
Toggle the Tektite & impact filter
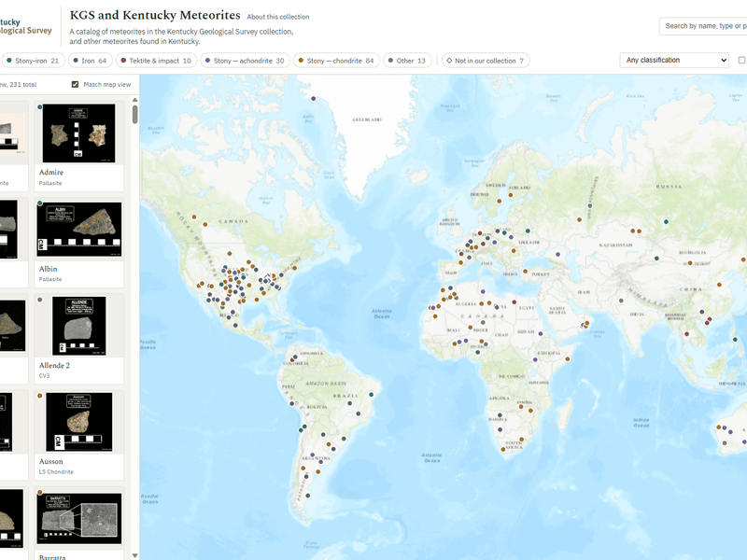[156, 61]
